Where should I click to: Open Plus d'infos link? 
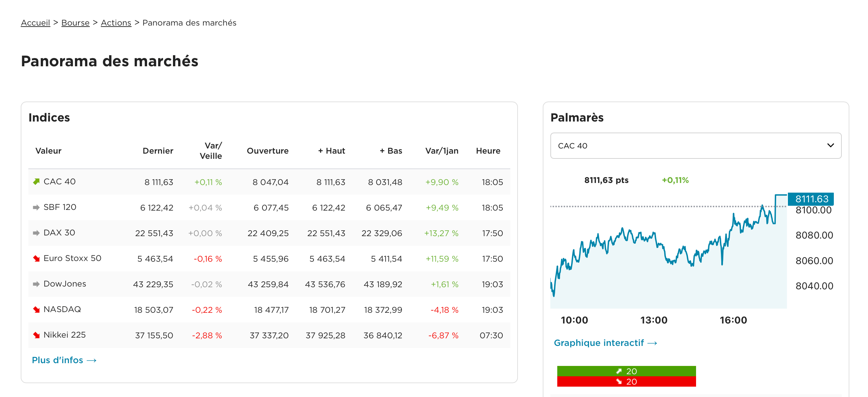64,360
